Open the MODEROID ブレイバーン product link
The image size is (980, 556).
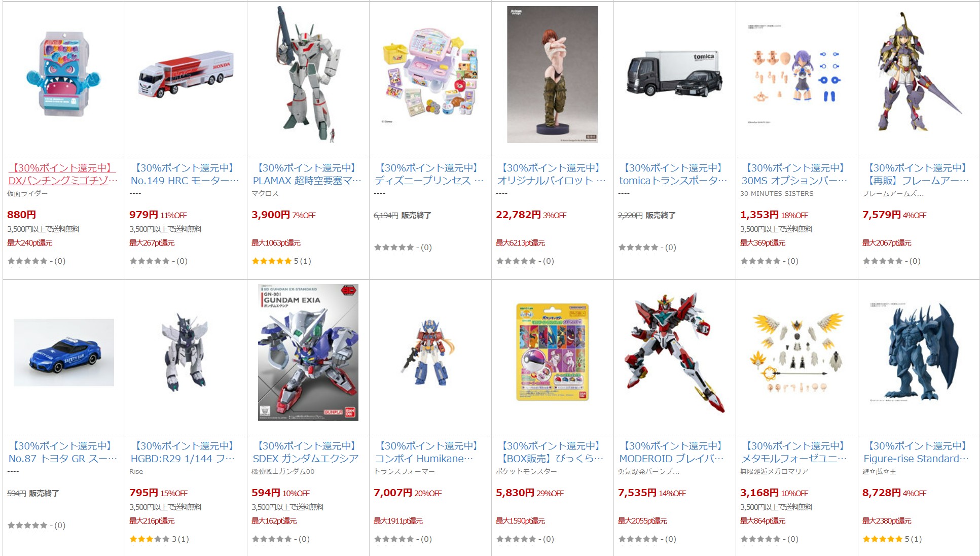[x=674, y=452]
